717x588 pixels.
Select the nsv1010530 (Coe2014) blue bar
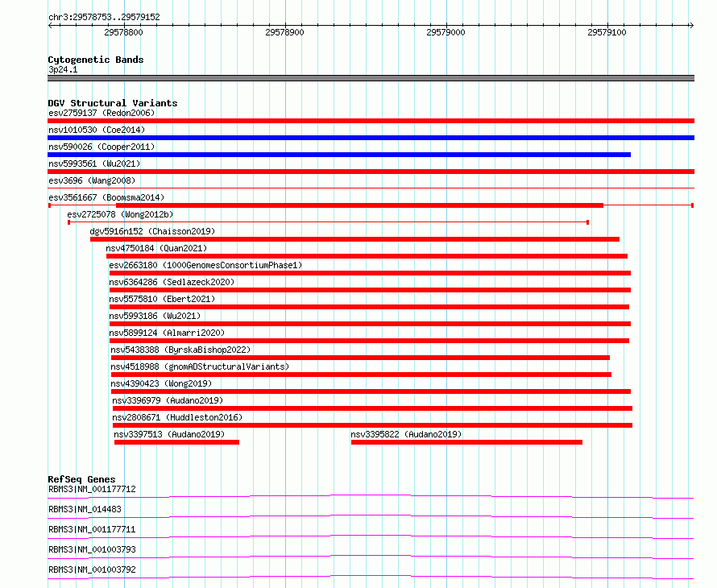(371, 138)
